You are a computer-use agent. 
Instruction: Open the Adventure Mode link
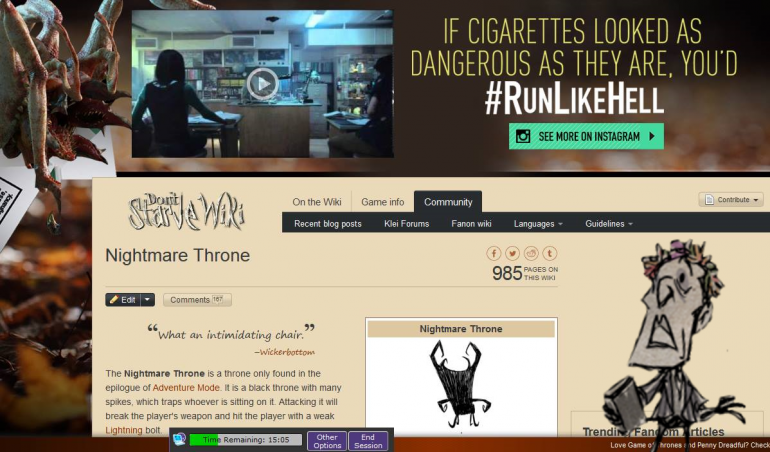point(186,388)
